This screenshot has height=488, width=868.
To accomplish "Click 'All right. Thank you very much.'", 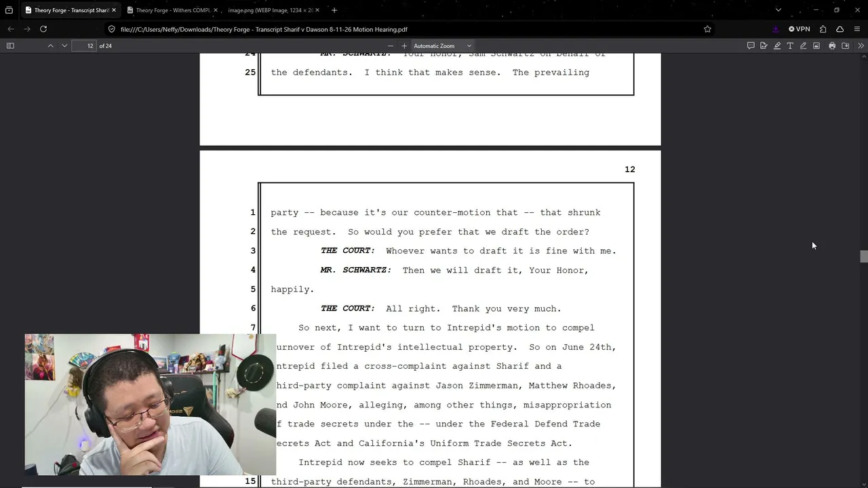I will coord(473,308).
